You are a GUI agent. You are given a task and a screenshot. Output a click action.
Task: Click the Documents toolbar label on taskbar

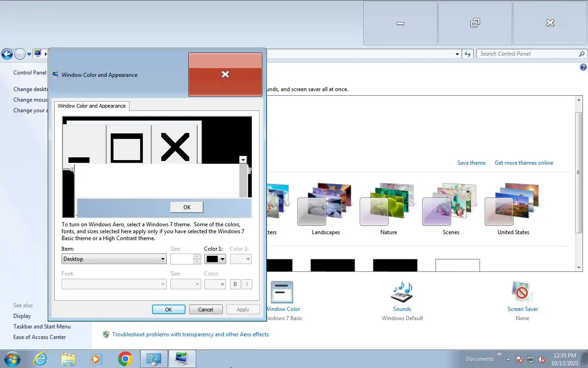coord(480,359)
